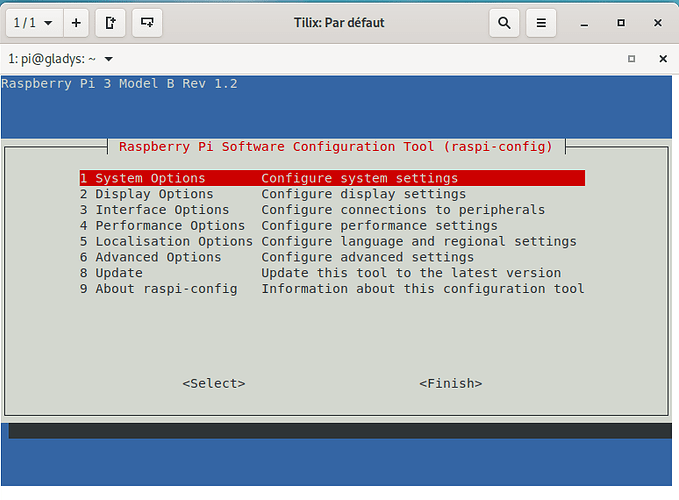Maximize the pi@gladys terminal pane
679x500 pixels.
pos(631,58)
